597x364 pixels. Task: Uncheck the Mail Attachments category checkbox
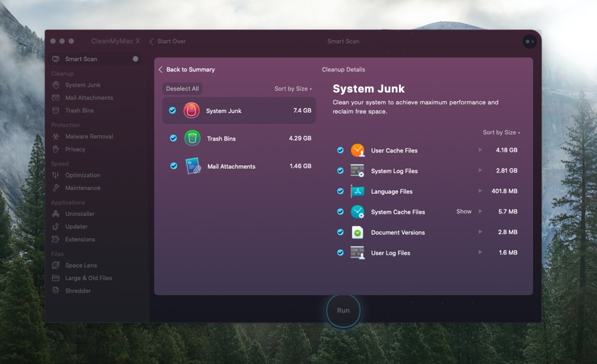173,166
